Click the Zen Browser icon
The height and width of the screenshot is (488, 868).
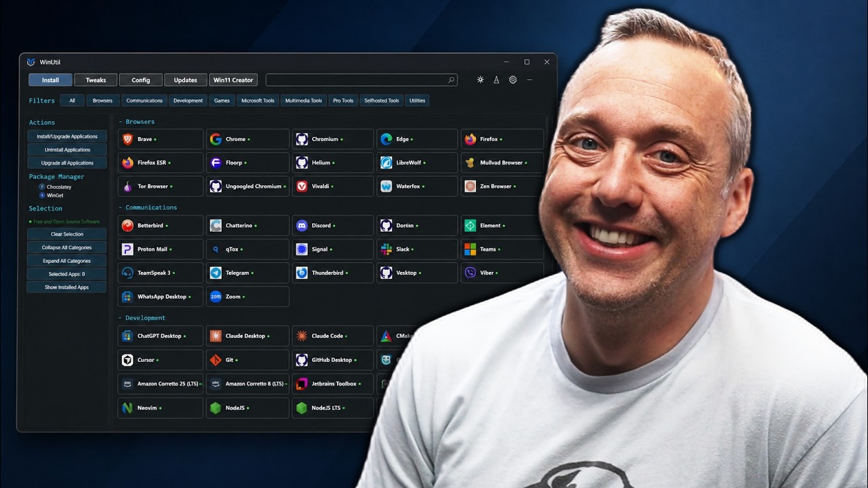point(470,186)
